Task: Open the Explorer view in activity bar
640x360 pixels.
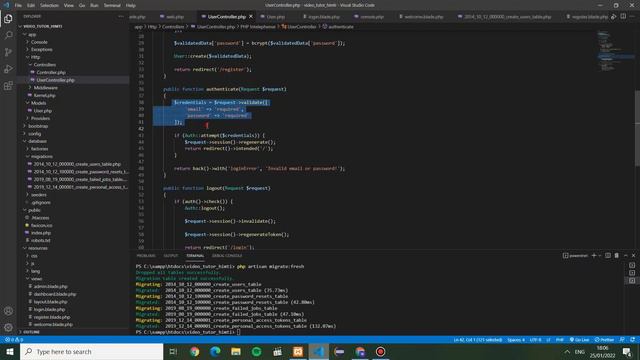Action: tap(8, 19)
